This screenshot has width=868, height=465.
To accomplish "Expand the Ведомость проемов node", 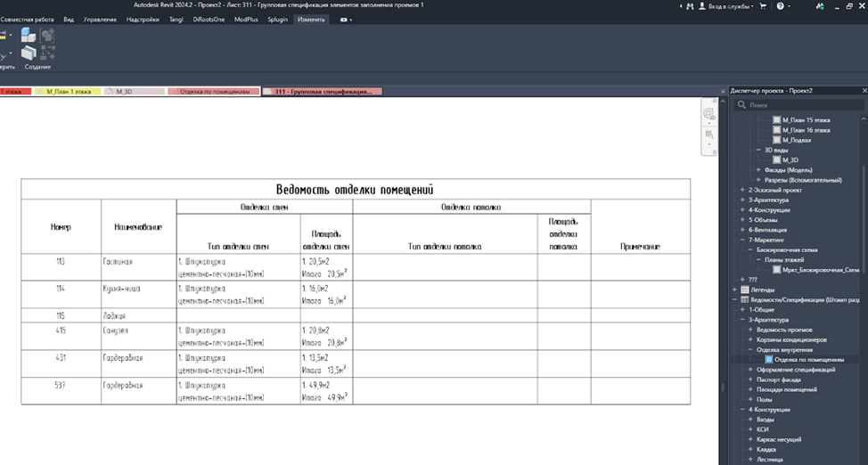I will click(750, 330).
